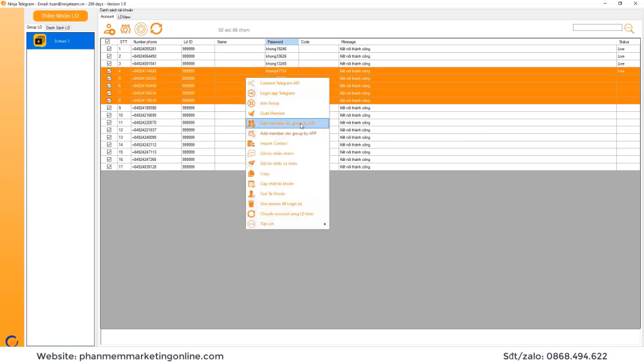Click the Code column header
This screenshot has height=362, width=644.
tap(319, 42)
